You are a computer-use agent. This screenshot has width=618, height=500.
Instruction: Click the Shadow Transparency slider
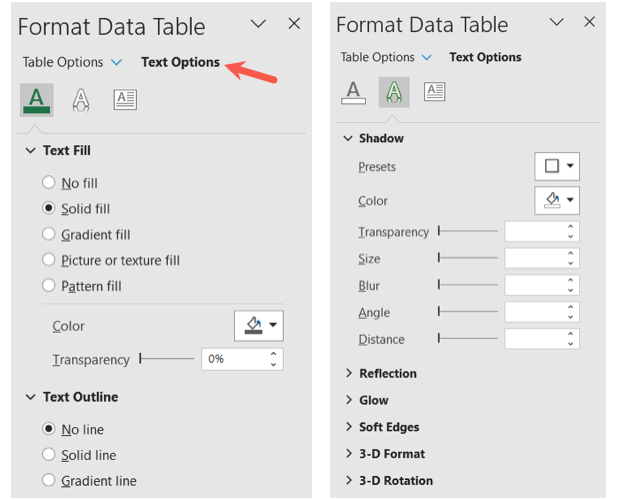[468, 231]
